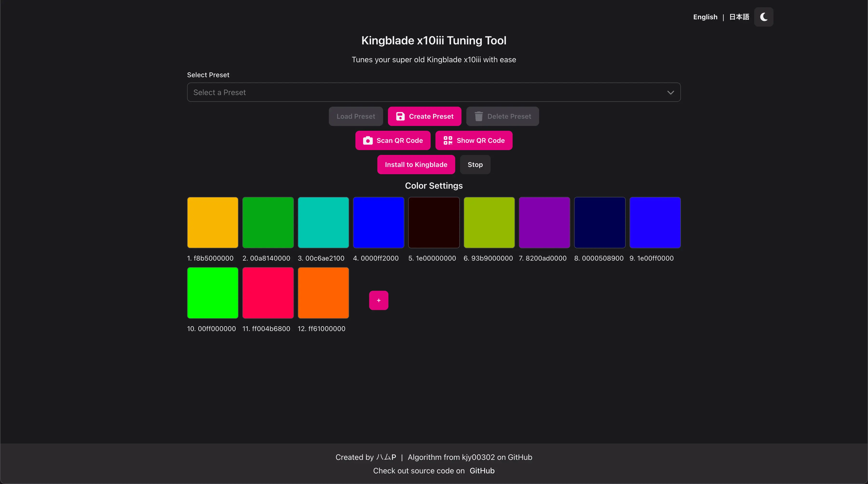Click color code text 5. 1e00000000

point(432,258)
